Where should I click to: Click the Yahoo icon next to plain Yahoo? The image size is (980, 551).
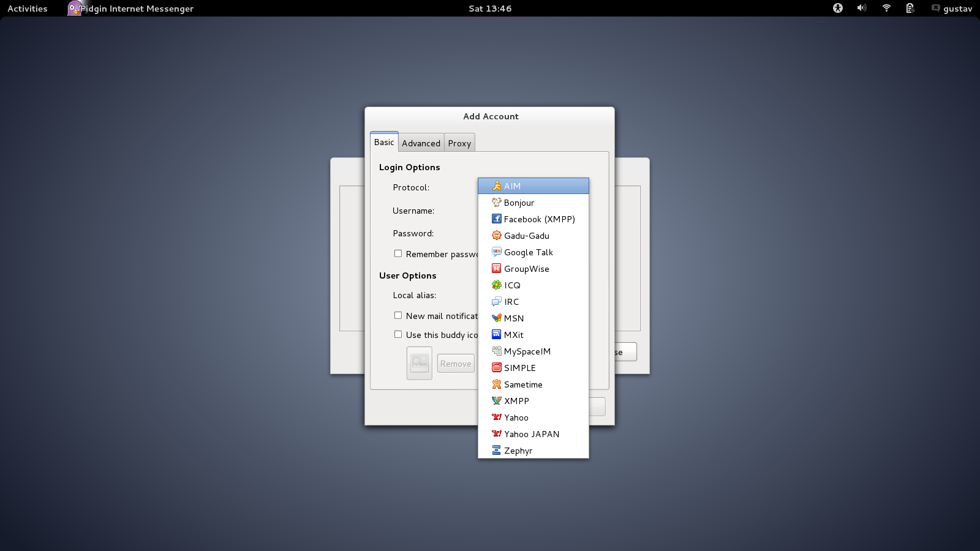point(497,417)
